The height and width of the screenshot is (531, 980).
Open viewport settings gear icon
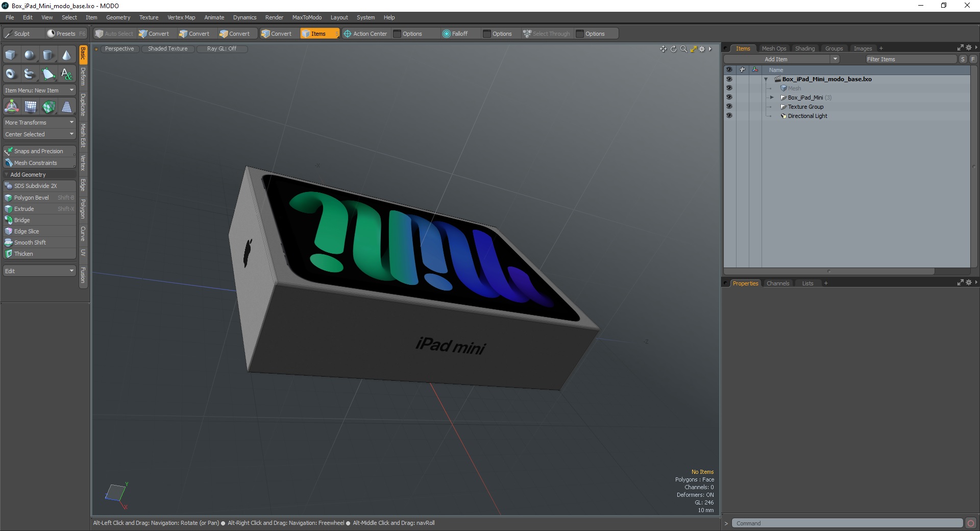click(x=702, y=49)
